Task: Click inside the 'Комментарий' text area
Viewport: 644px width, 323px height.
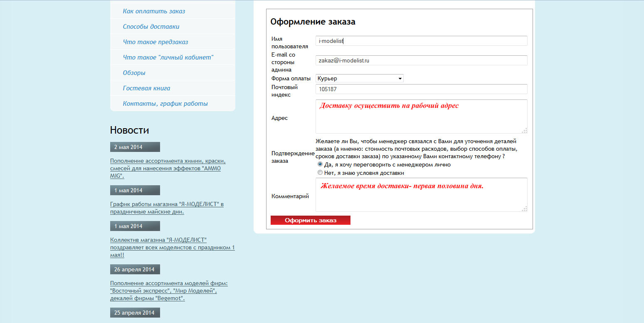Action: coord(421,195)
